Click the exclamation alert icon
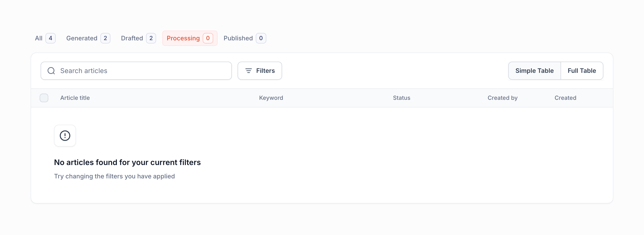The width and height of the screenshot is (644, 235). click(x=65, y=136)
